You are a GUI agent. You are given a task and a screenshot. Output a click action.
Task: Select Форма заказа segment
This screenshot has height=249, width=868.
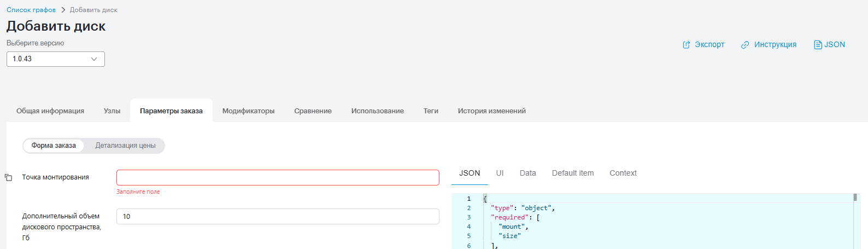(54, 146)
